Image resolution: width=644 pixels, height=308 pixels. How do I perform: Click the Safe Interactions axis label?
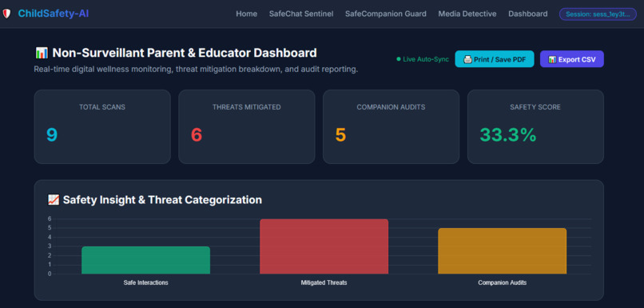(145, 283)
